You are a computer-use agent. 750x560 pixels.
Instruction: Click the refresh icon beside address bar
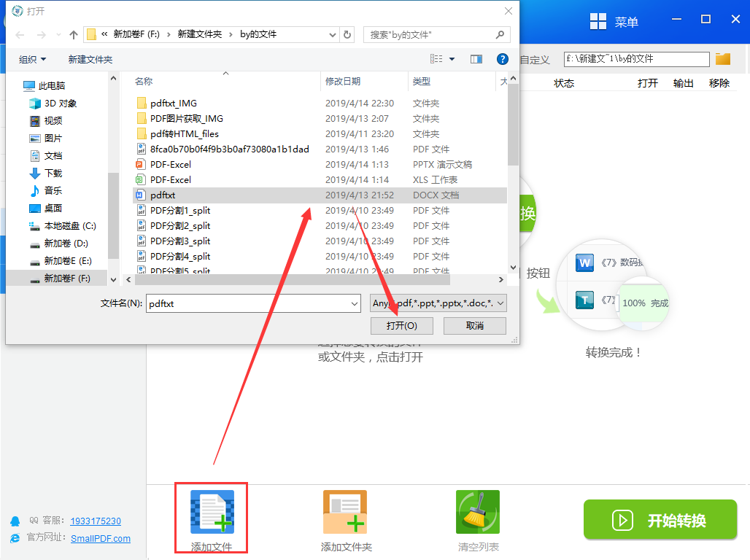pyautogui.click(x=348, y=34)
